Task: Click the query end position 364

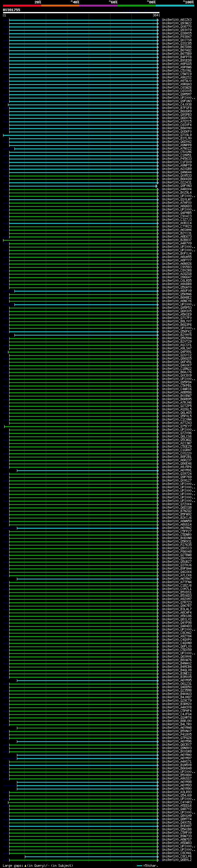Action: click(x=155, y=15)
